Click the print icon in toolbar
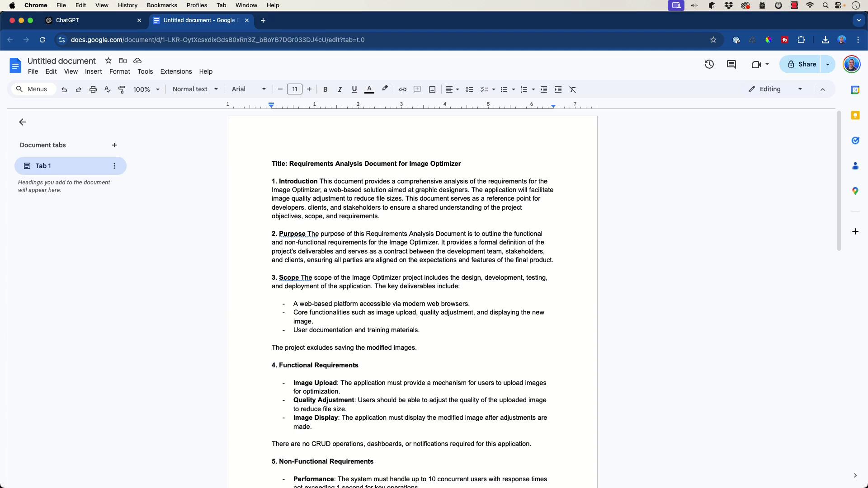Screen dimensions: 868x488 click(93, 89)
